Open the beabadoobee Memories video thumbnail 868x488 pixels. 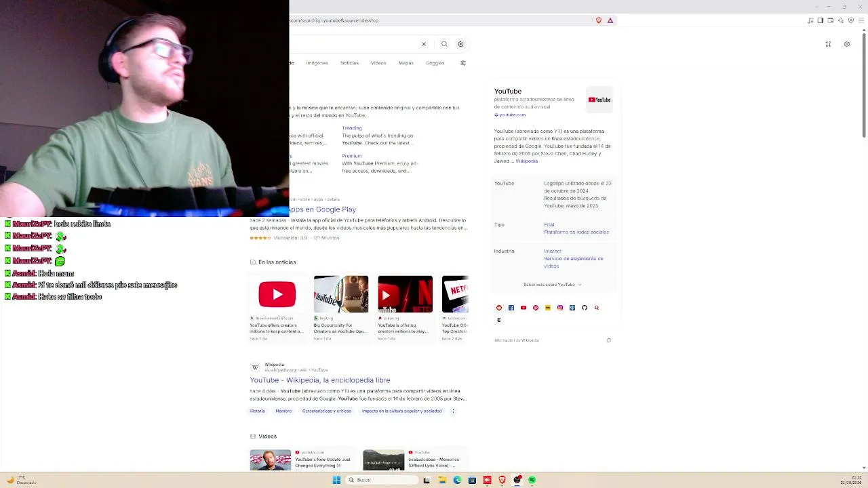pyautogui.click(x=384, y=460)
